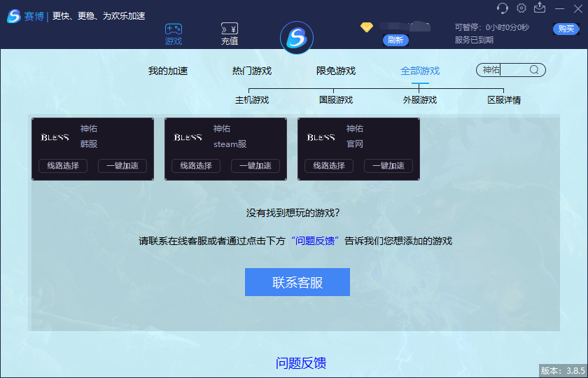Switch to 热门游戏 tab
The image size is (588, 378).
[x=251, y=71]
